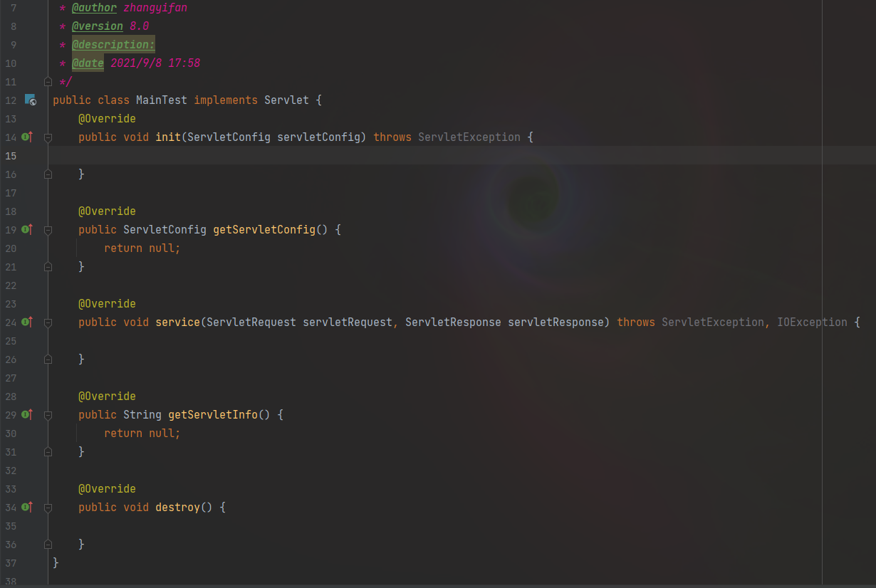Click the fold end marker on line 36
The width and height of the screenshot is (876, 588).
(x=48, y=544)
